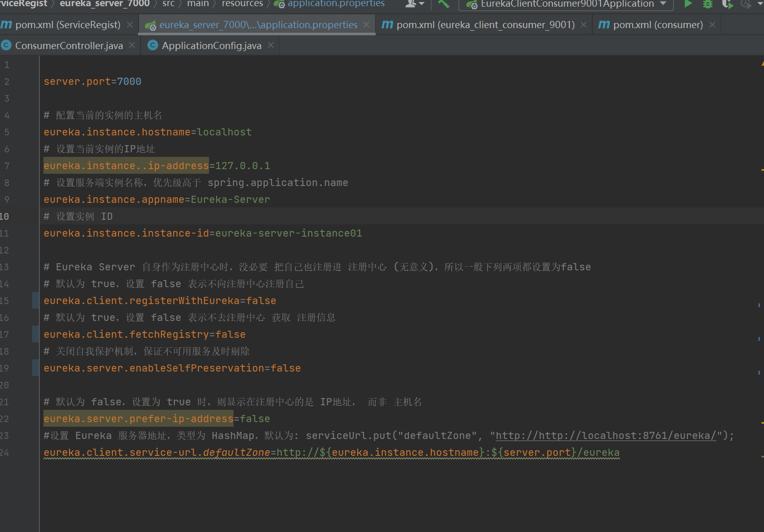Close the eureka_server_7000 application.properties tab

point(366,25)
